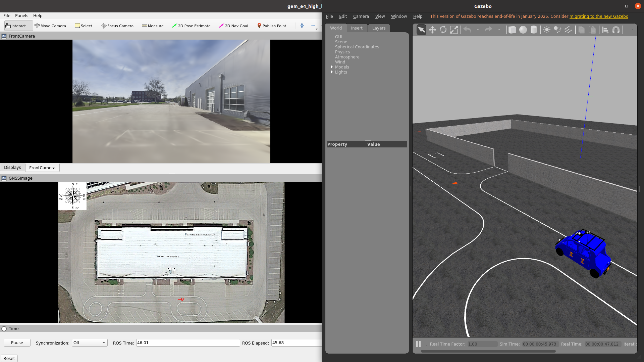Click the Gazebo redo arrow
The image size is (644, 362).
point(488,30)
